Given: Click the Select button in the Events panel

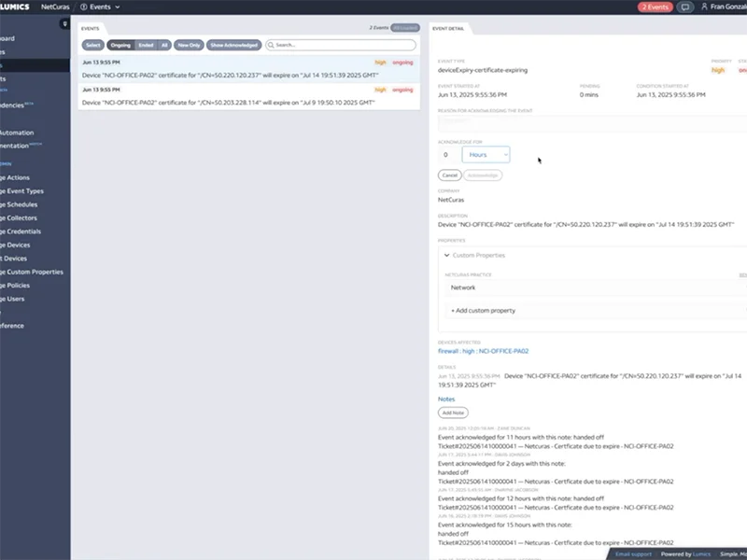Looking at the screenshot, I should pos(92,45).
